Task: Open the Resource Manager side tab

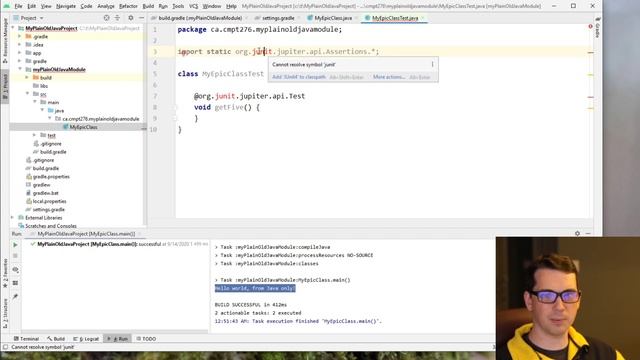Action: [x=5, y=41]
